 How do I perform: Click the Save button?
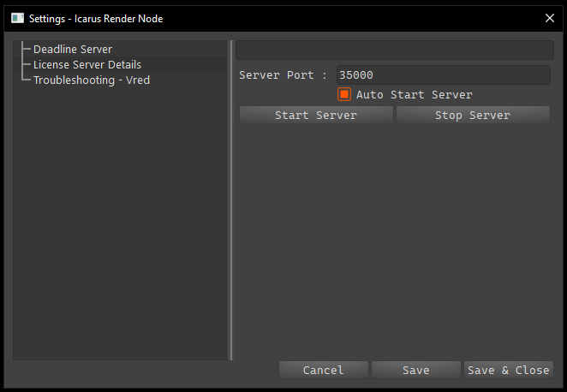coord(416,370)
